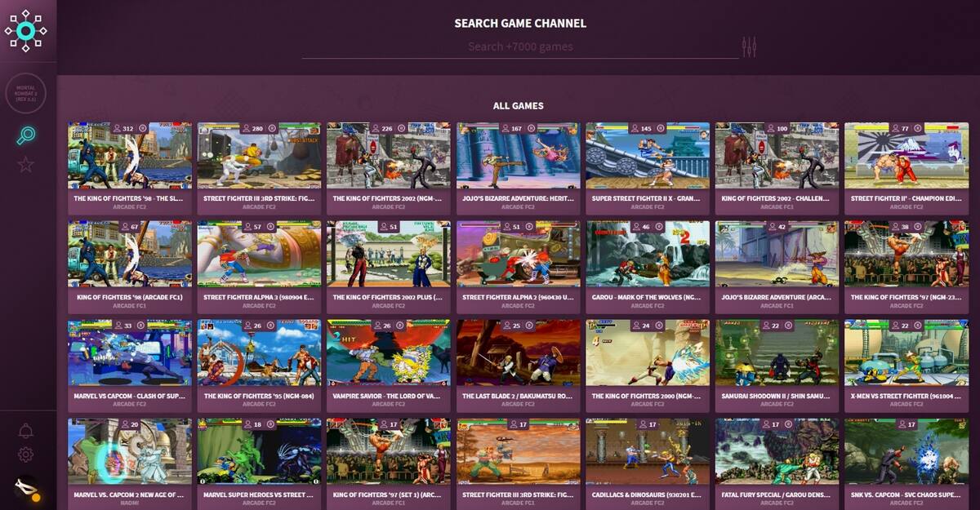
Task: Open favorites via the star icon
Action: pos(25,165)
